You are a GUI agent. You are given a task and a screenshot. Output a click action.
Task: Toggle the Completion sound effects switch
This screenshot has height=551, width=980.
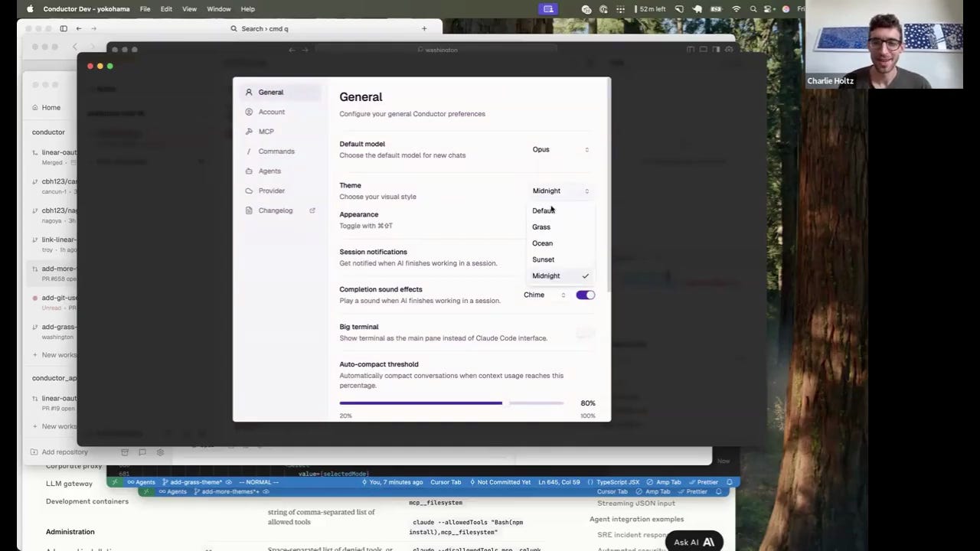pos(586,295)
